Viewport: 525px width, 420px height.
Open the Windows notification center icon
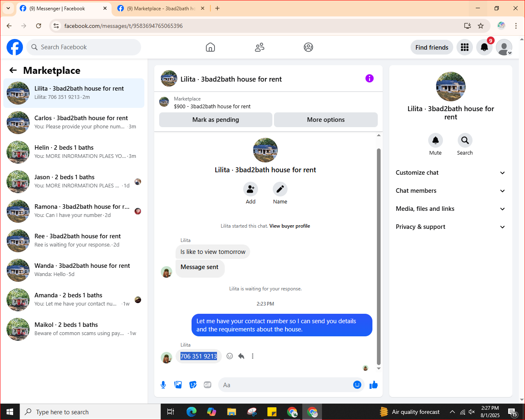click(513, 412)
